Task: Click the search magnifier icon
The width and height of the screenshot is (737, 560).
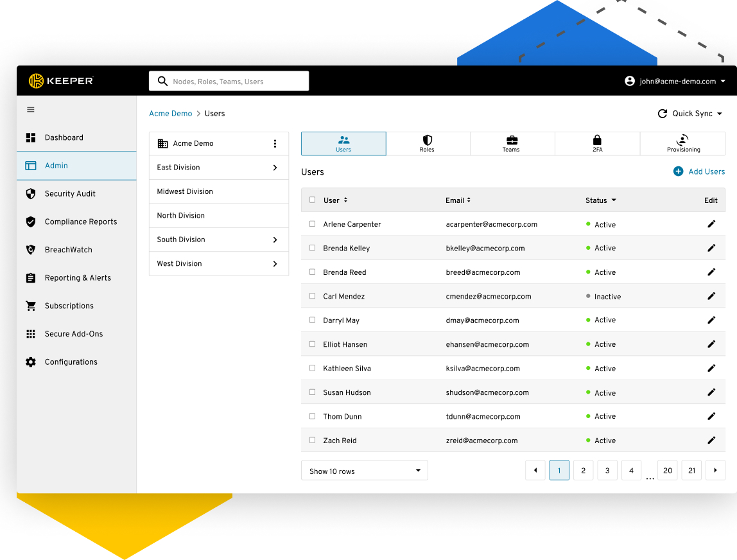Action: coord(162,81)
